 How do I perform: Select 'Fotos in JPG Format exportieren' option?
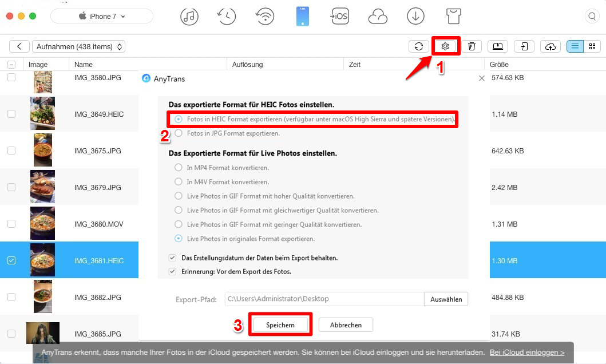pos(178,133)
